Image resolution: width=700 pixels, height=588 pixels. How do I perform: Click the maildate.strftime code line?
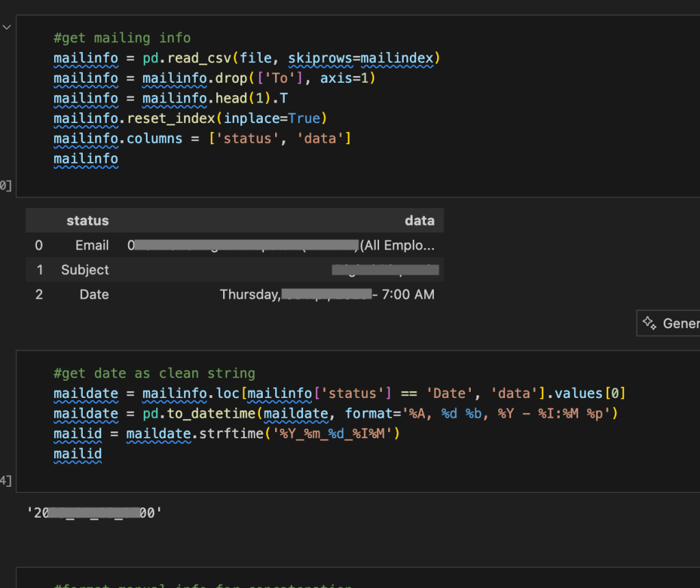(226, 433)
